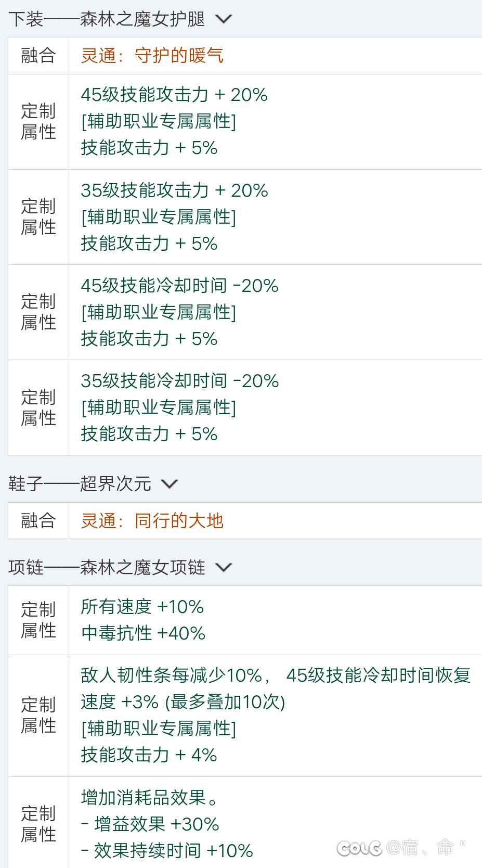
Task: Select the 45级技能冷却时间 -20% attribute row
Action: pos(245,312)
